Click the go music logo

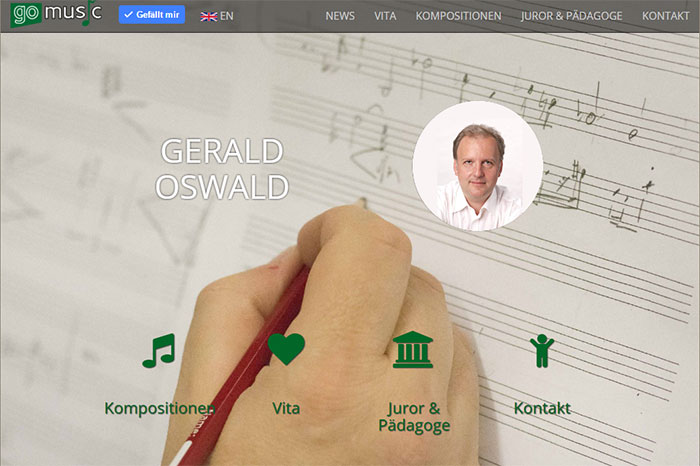(56, 13)
